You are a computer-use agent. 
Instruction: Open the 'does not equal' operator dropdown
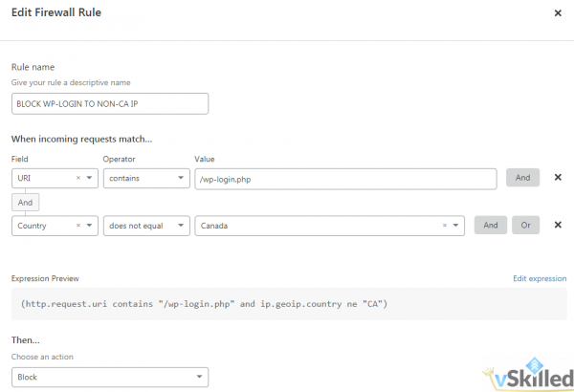click(x=146, y=226)
